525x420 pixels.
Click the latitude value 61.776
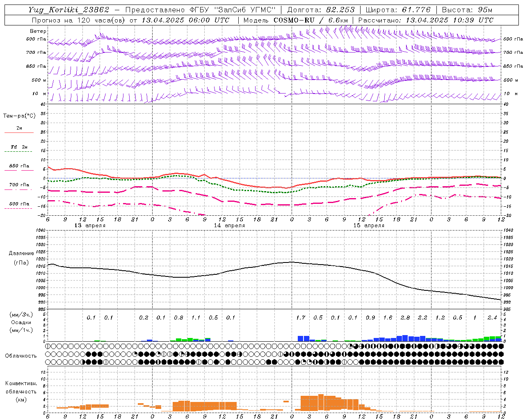click(x=416, y=10)
